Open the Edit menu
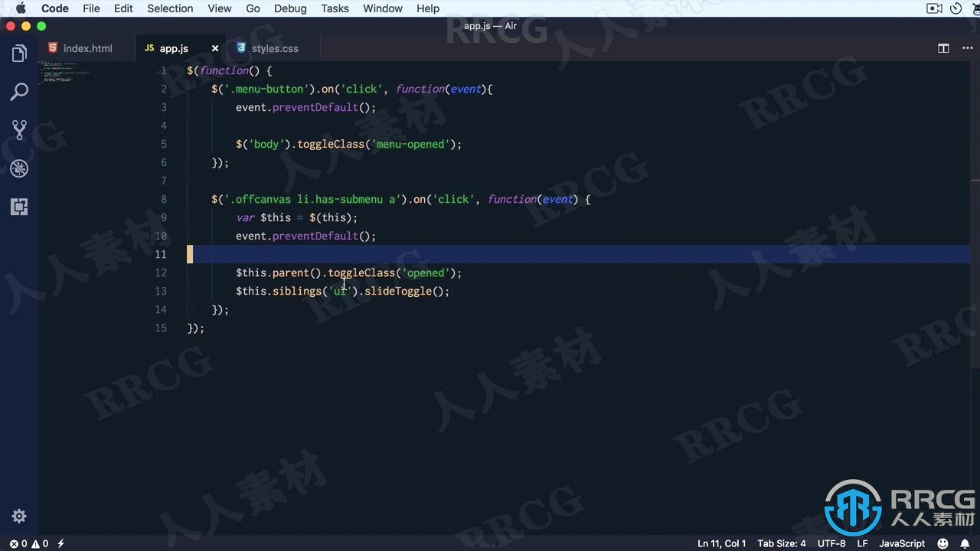The width and height of the screenshot is (980, 551). pyautogui.click(x=123, y=8)
